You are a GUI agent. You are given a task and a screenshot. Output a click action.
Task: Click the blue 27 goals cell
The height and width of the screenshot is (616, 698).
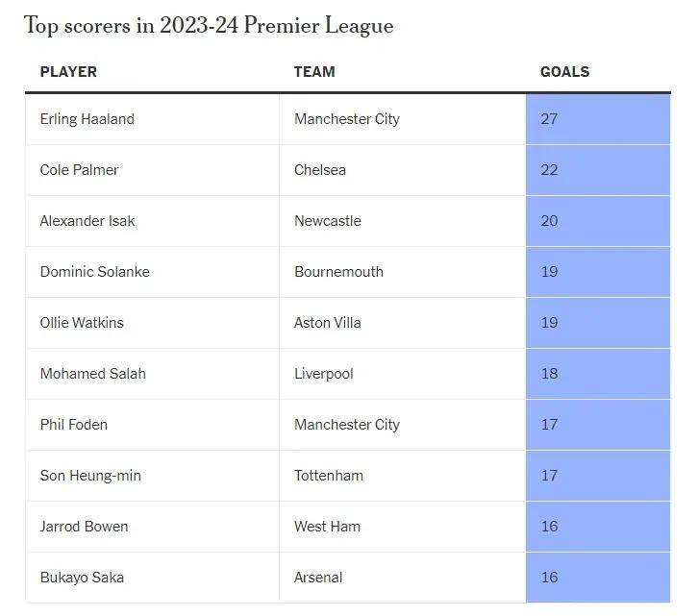coord(598,119)
